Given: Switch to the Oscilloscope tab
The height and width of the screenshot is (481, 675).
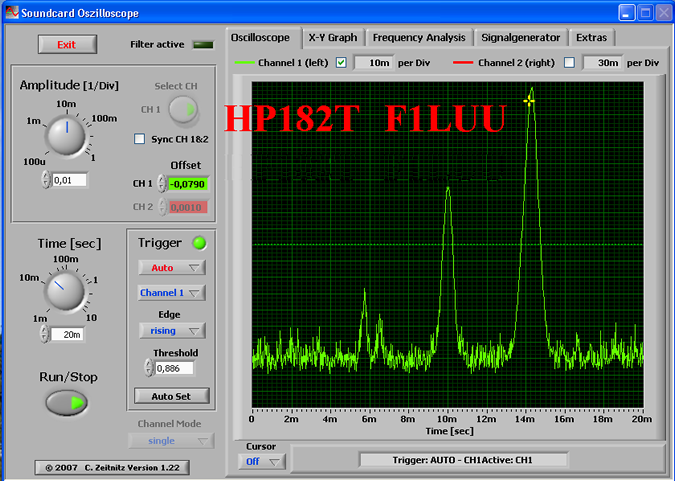Looking at the screenshot, I should pos(260,38).
